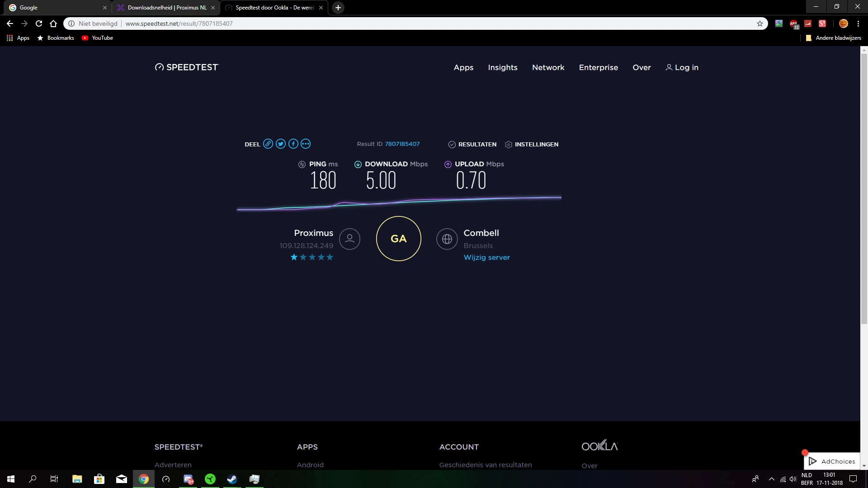Click the Wijzig server link
The image size is (868, 488).
tap(486, 258)
